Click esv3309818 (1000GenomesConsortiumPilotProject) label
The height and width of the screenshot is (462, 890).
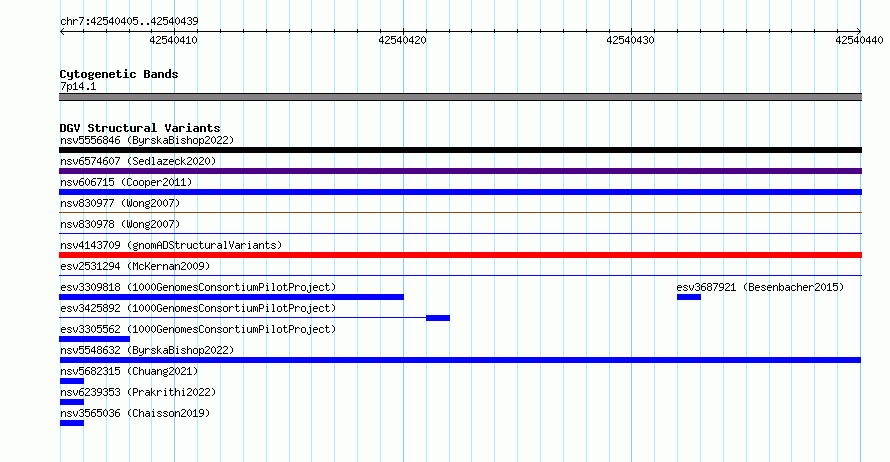click(198, 287)
